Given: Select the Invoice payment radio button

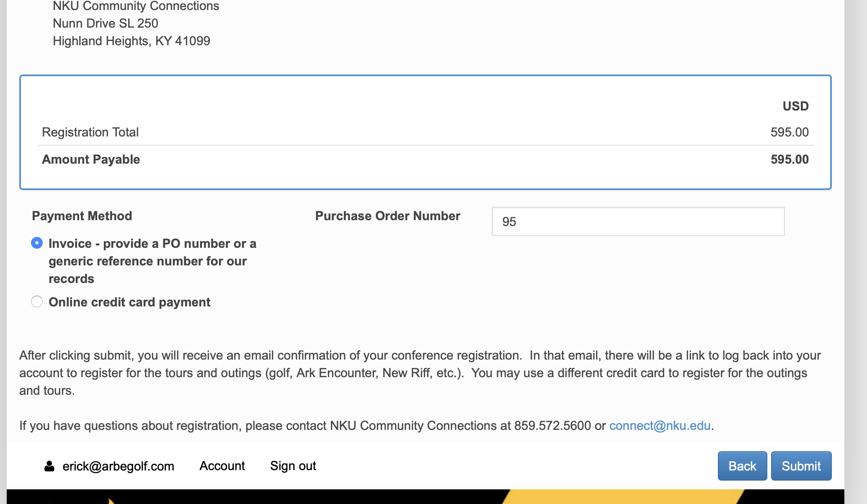Looking at the screenshot, I should (x=37, y=243).
